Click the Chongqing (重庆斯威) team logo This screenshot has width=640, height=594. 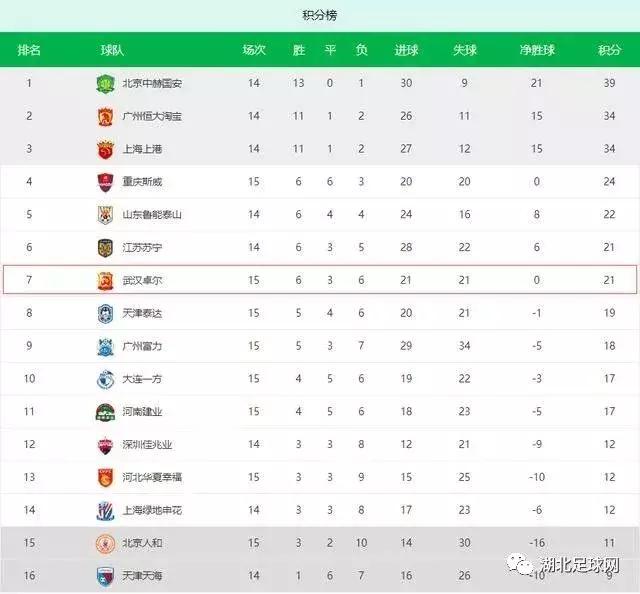point(105,182)
